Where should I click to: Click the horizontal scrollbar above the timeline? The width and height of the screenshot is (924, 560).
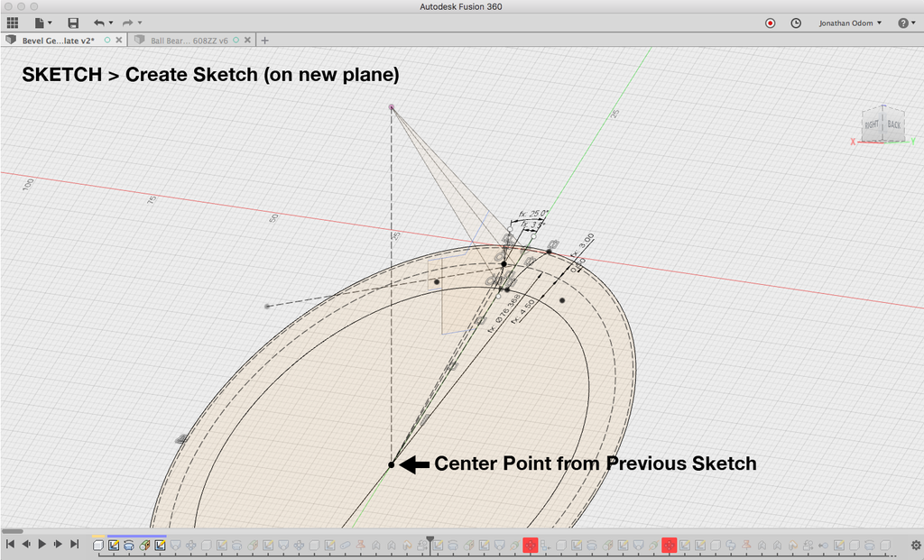tap(12, 531)
